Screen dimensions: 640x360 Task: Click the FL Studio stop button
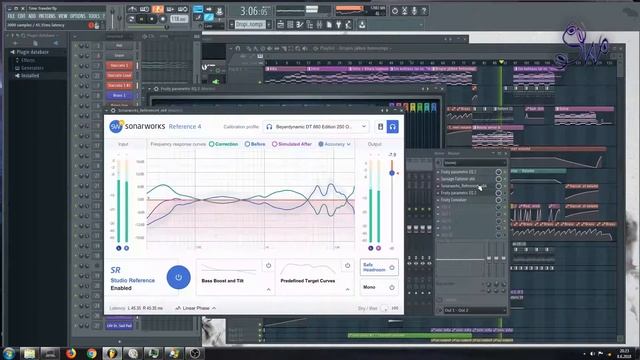152,19
